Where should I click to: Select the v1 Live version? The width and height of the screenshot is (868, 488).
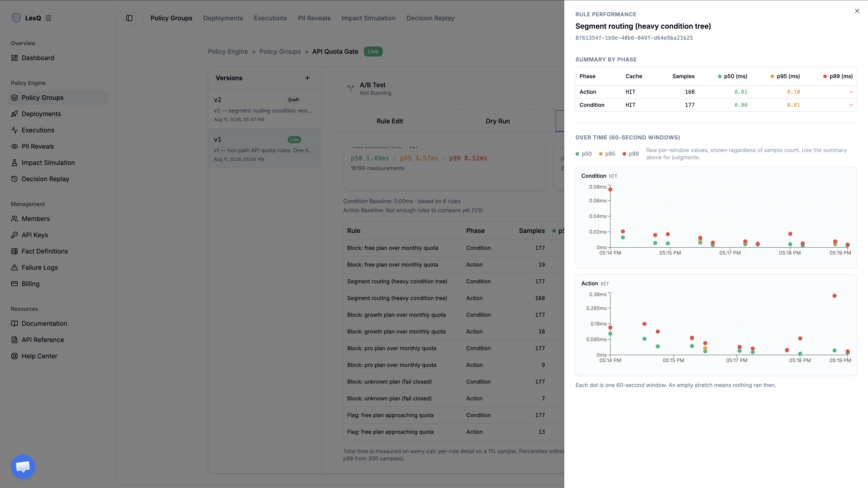[264, 148]
